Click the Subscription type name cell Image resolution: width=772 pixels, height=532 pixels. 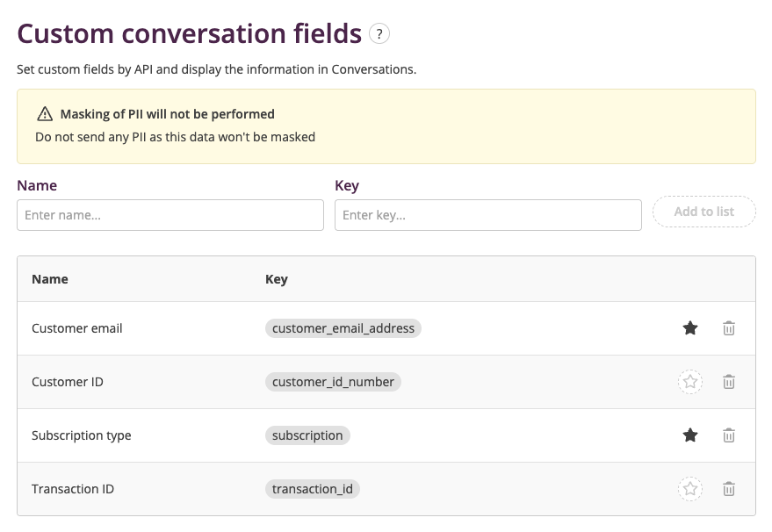tap(81, 435)
